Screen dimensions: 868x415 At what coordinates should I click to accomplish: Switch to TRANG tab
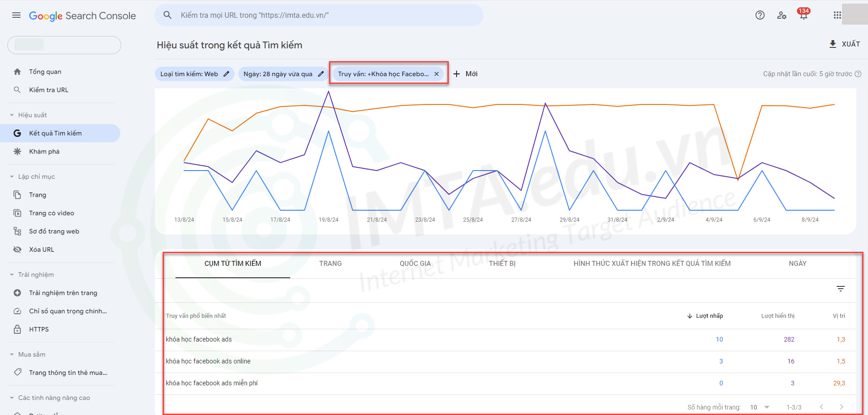[330, 264]
